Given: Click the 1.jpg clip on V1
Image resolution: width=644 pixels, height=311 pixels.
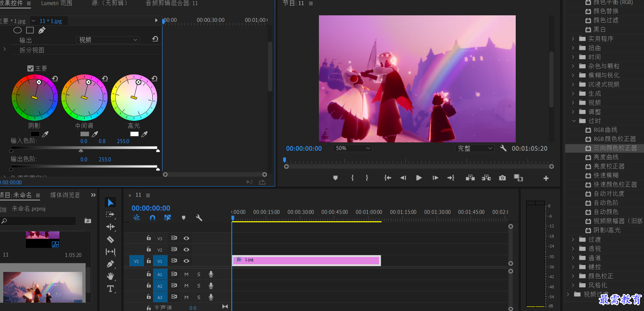Looking at the screenshot, I should point(306,260).
